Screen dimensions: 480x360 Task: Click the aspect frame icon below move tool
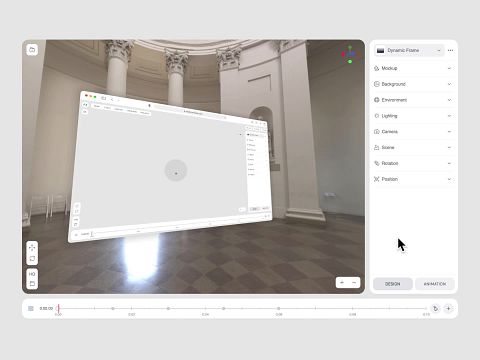pyautogui.click(x=32, y=259)
